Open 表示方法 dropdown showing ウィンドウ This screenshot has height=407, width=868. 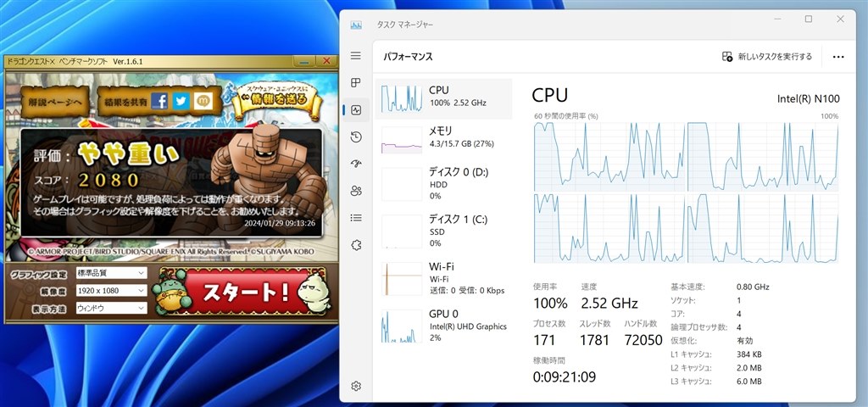[x=111, y=308]
